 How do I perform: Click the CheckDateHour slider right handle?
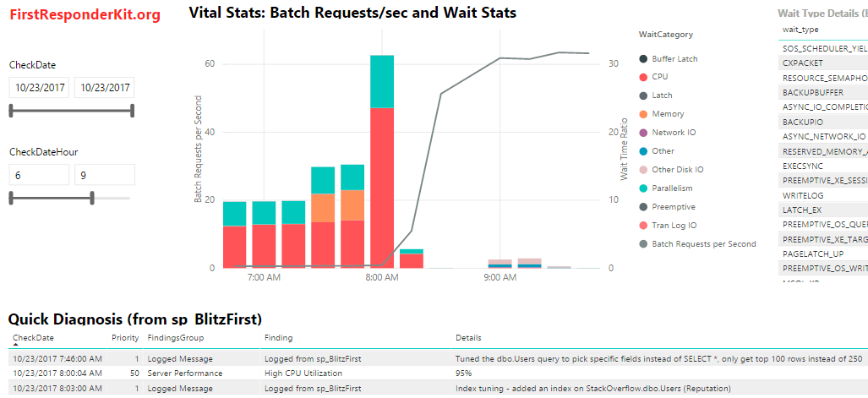click(x=92, y=198)
